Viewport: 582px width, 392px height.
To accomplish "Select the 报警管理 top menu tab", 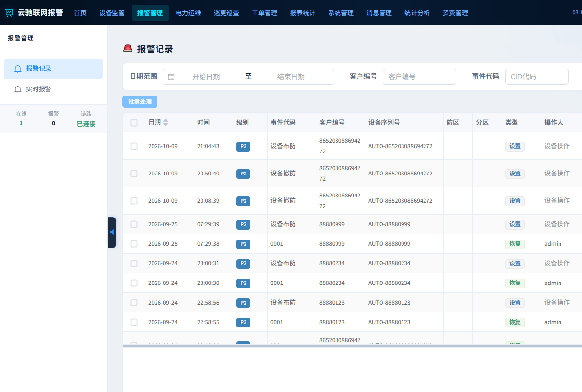I will click(x=150, y=13).
